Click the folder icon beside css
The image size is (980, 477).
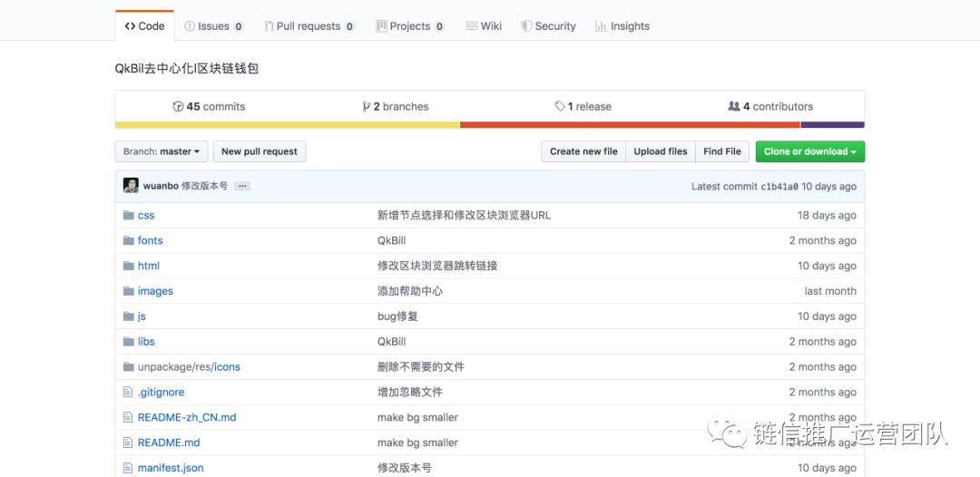(128, 216)
